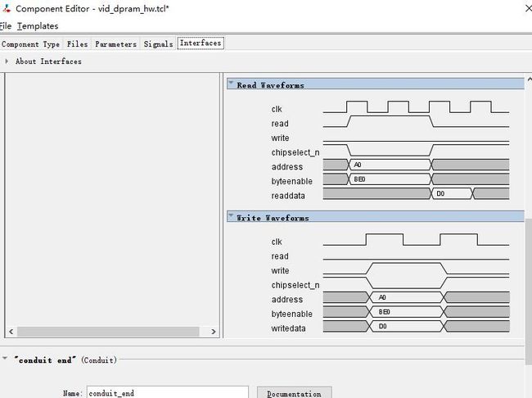Click the writedata D0 segment in Write Waveforms
Image resolution: width=532 pixels, height=398 pixels.
pos(407,327)
